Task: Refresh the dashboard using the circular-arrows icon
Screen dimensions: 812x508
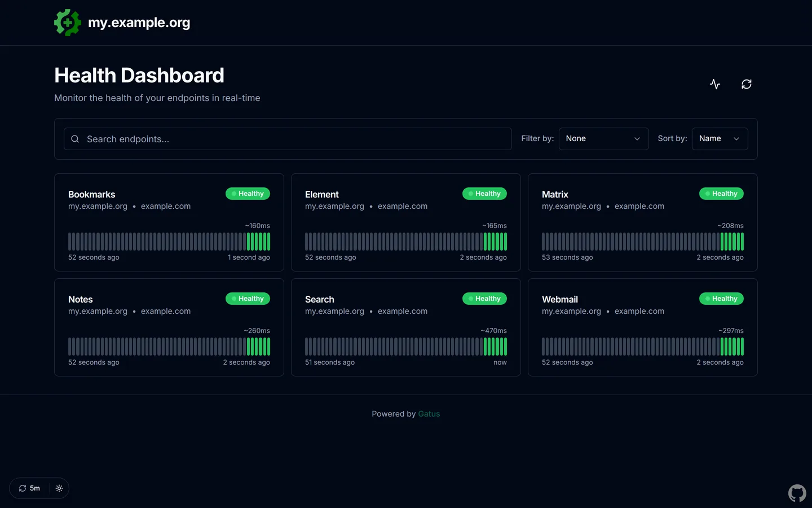Action: click(x=747, y=84)
